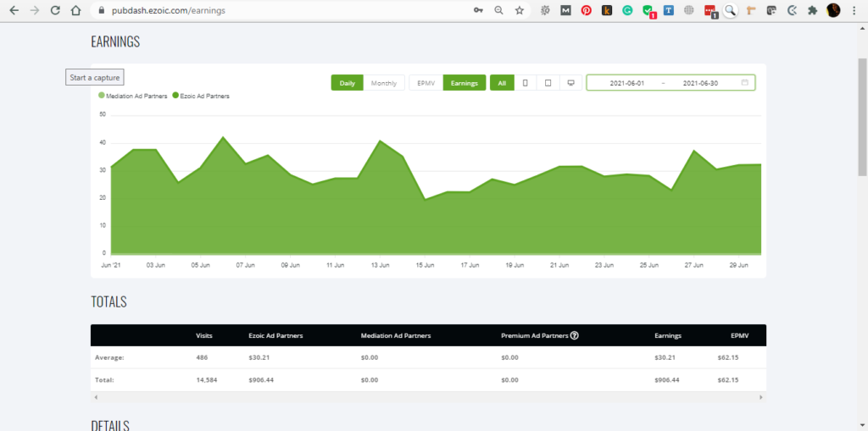Viewport: 868px width, 431px height.
Task: Click the address bar URL
Action: (x=169, y=10)
